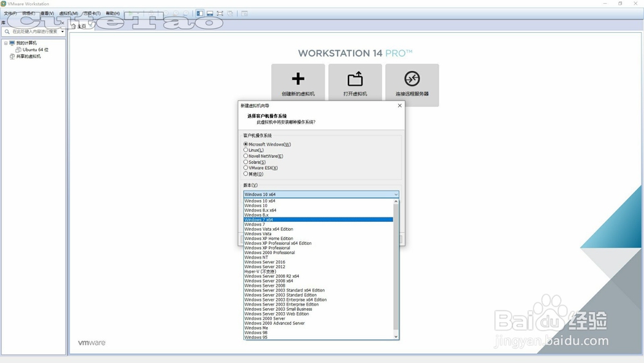
Task: Select the Linux(L) radio button
Action: click(x=245, y=150)
